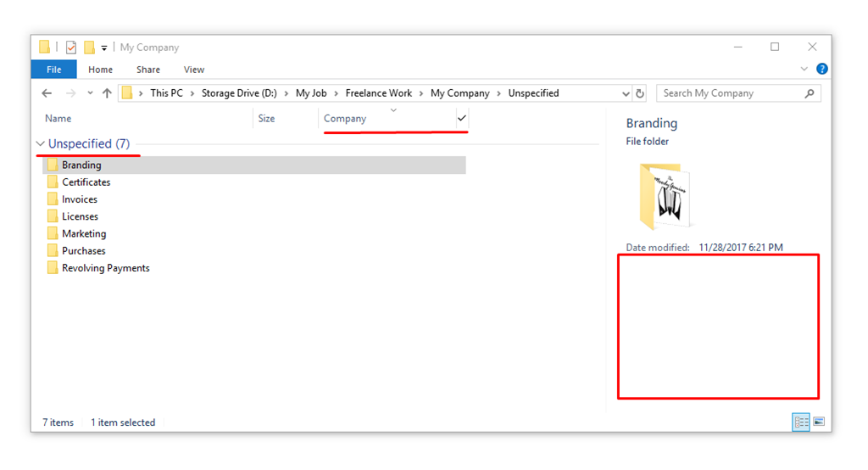Expand the ribbon with the chevron
Image resolution: width=868 pixels, height=470 pixels.
point(804,69)
